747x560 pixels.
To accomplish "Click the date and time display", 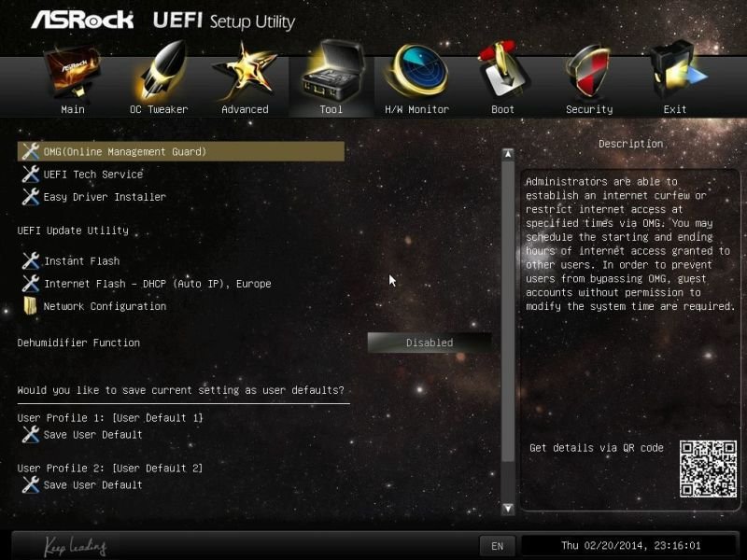I will coord(631,546).
